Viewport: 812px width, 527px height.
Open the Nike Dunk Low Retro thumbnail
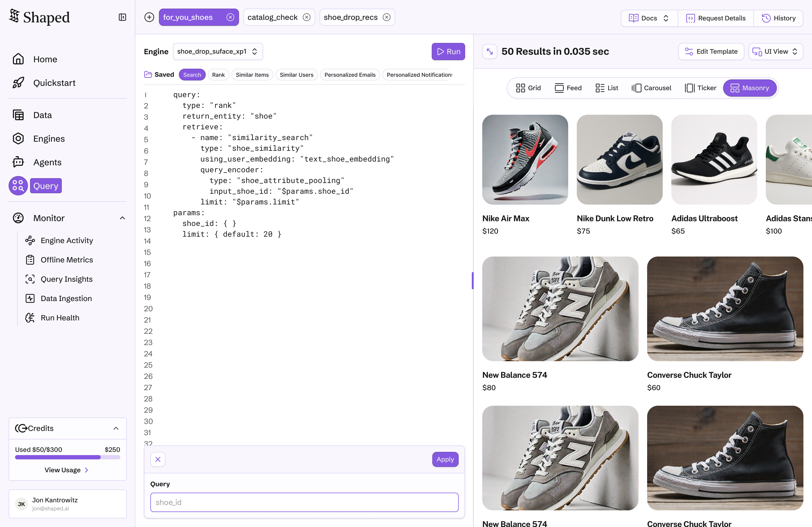pos(619,160)
